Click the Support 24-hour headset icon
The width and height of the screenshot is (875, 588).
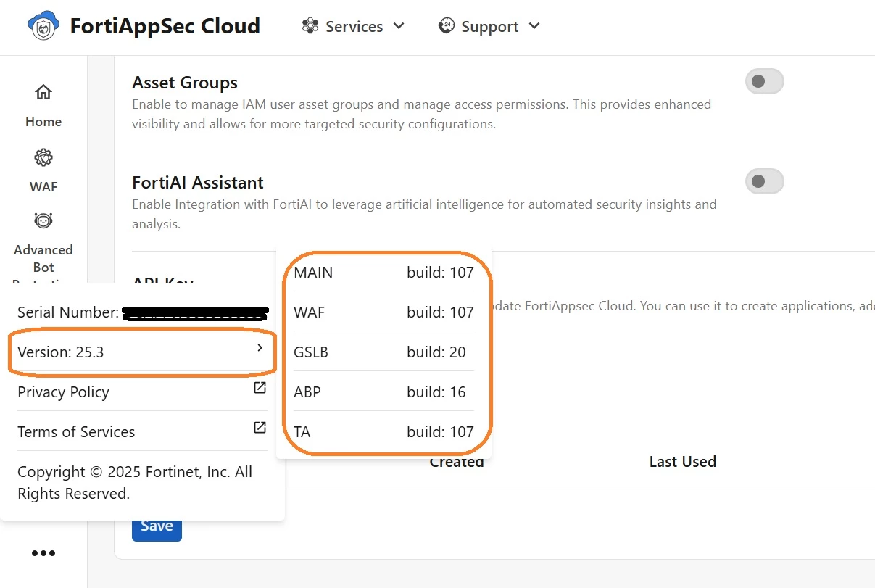tap(447, 26)
